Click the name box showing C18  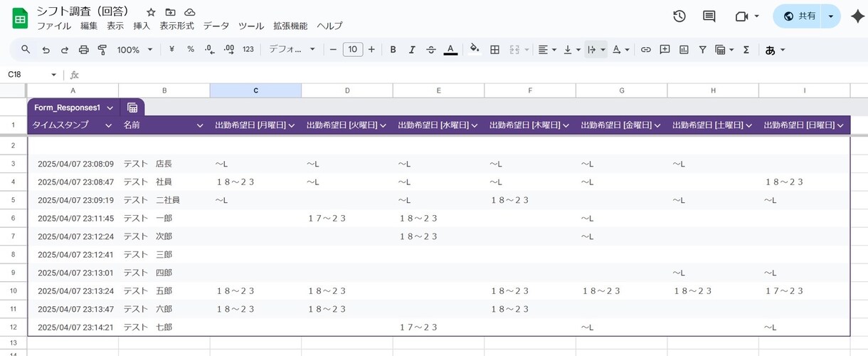[32, 75]
